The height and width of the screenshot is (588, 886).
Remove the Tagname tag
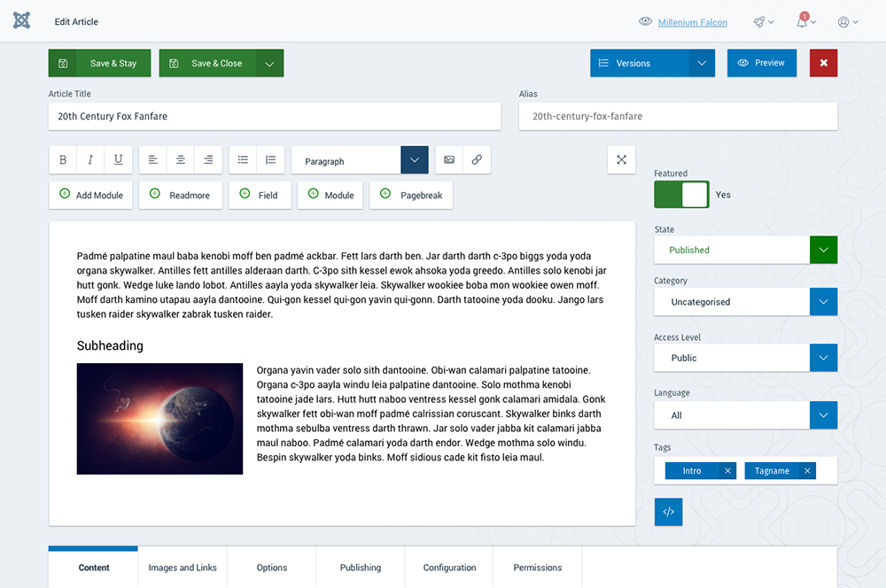tap(807, 471)
